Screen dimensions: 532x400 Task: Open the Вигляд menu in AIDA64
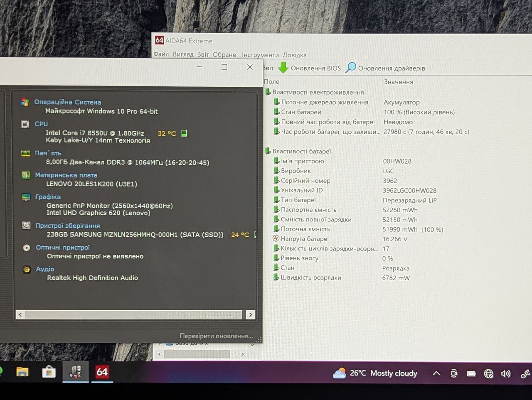pyautogui.click(x=183, y=54)
